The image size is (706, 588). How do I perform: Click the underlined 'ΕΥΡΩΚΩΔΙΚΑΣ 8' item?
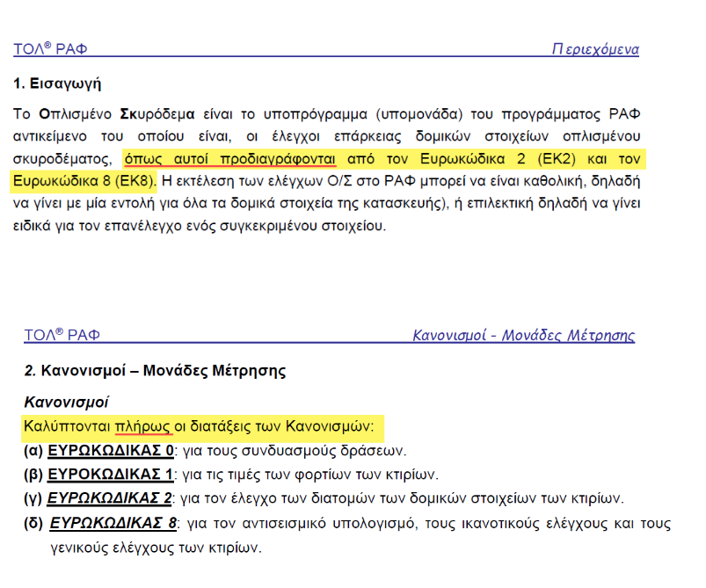click(x=113, y=523)
